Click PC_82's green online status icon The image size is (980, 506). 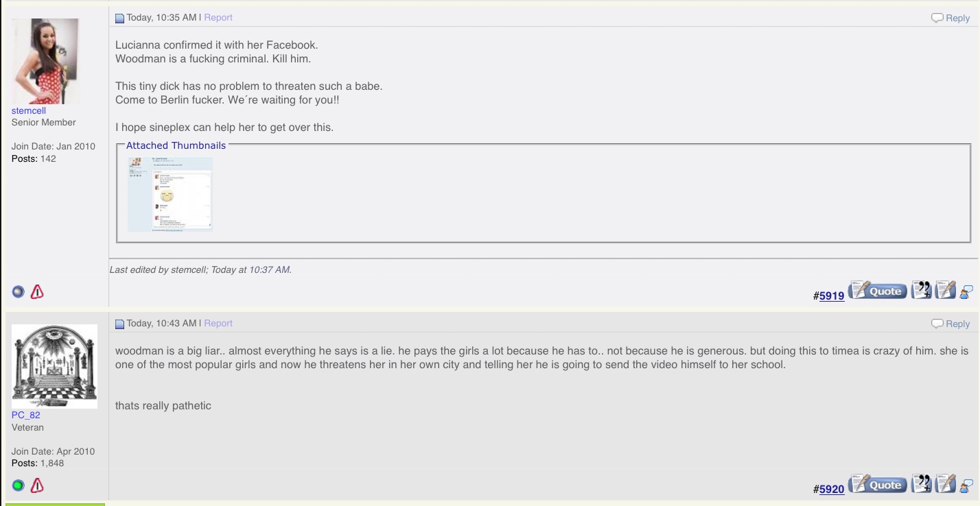tap(19, 485)
